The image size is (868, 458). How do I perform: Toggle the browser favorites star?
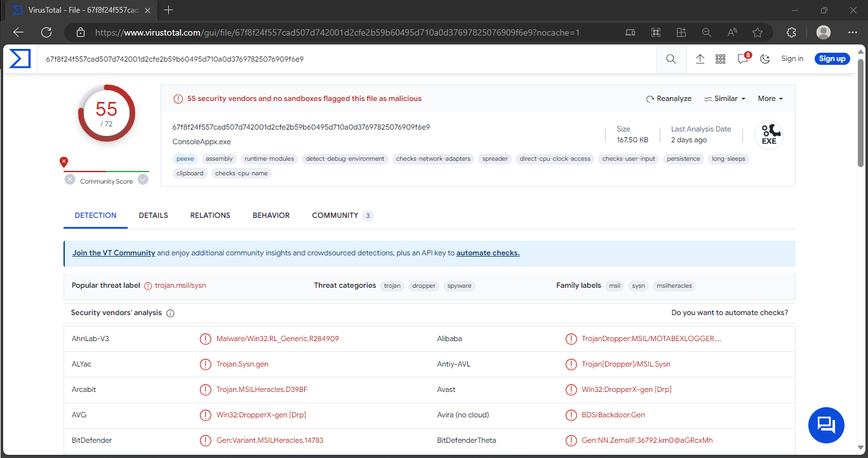[x=757, y=32]
